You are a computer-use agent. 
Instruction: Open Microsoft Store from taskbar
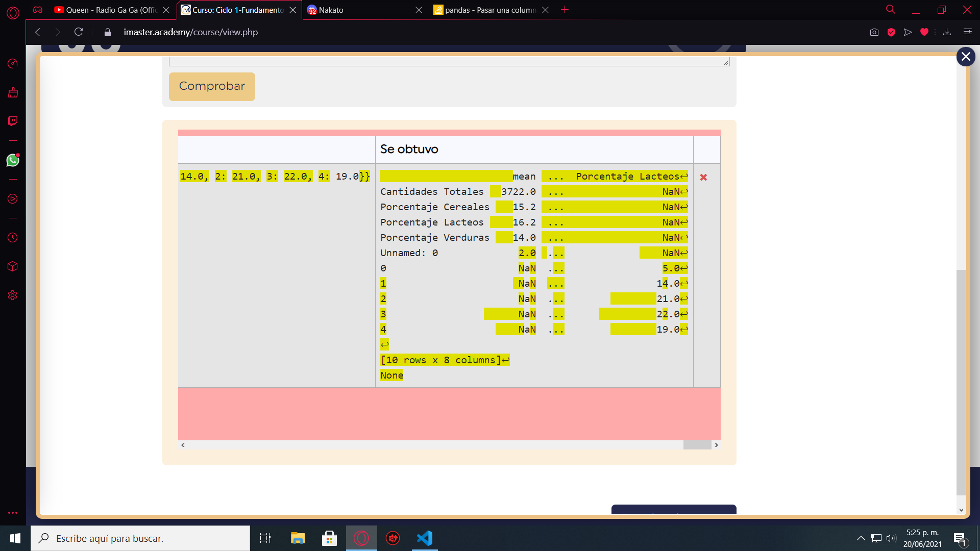click(x=329, y=538)
